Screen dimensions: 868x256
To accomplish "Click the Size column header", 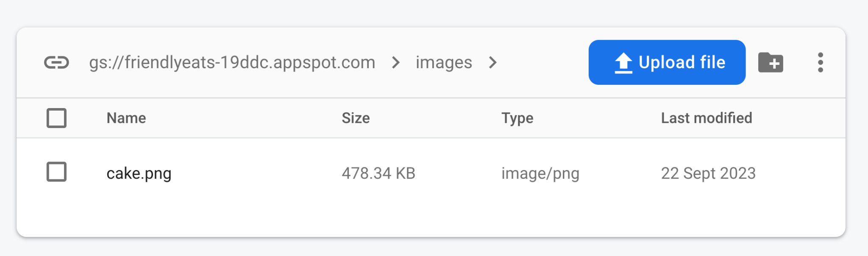I will tap(356, 118).
